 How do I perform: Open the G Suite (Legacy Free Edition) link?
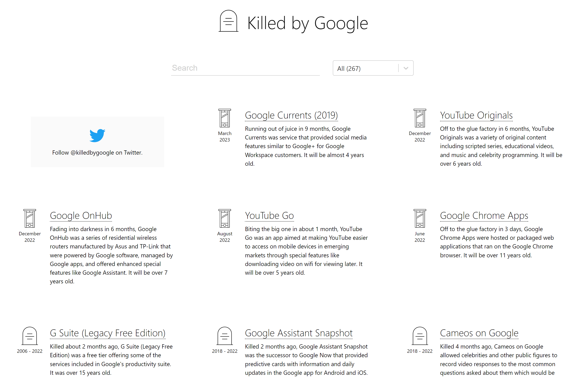[108, 333]
